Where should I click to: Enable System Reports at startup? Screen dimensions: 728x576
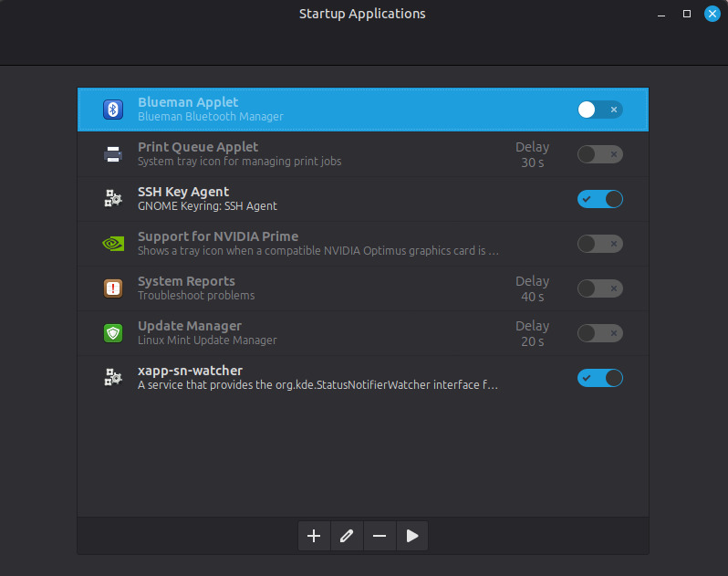tap(599, 288)
